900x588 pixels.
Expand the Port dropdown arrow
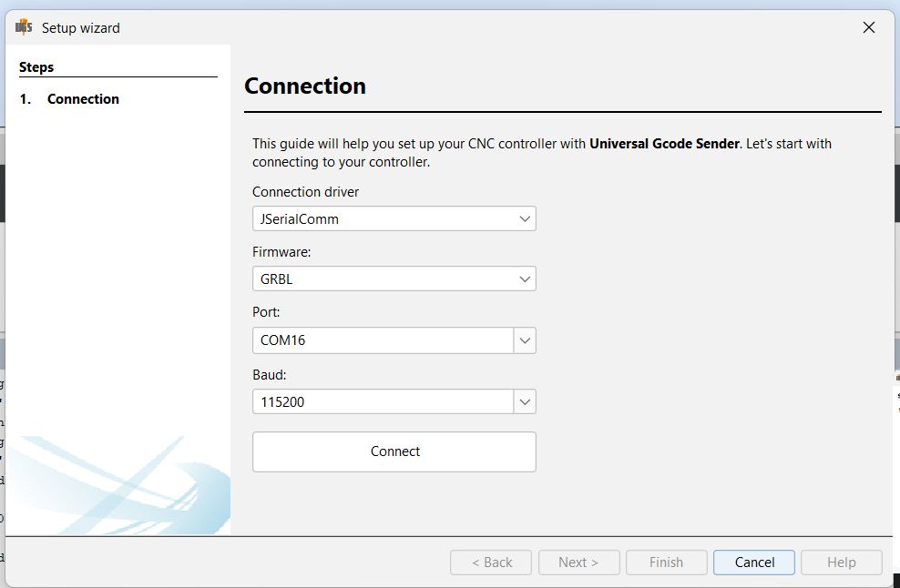click(525, 340)
